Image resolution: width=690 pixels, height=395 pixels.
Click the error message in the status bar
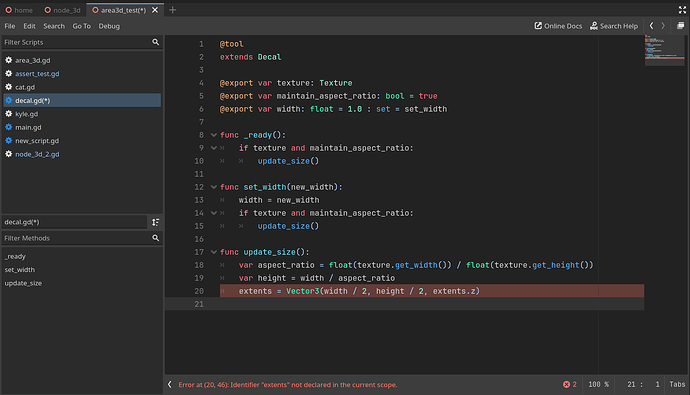[x=288, y=384]
